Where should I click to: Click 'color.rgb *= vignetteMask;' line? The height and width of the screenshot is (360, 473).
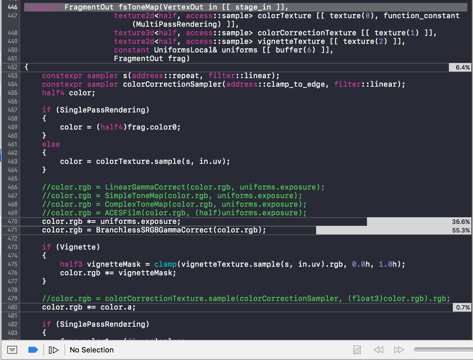pos(118,273)
